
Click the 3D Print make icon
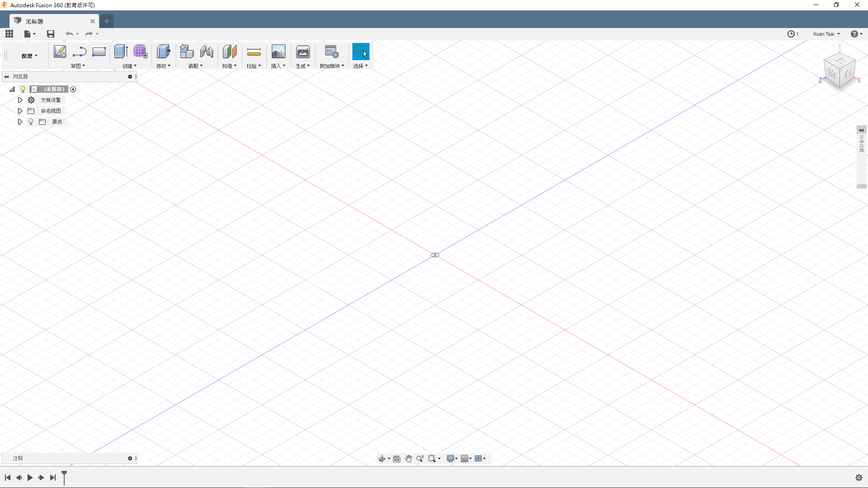coord(303,52)
